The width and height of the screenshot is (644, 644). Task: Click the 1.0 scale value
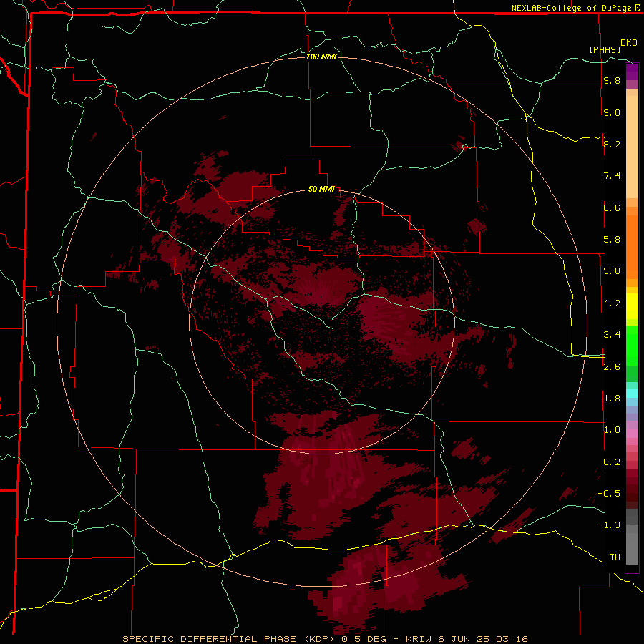[612, 430]
